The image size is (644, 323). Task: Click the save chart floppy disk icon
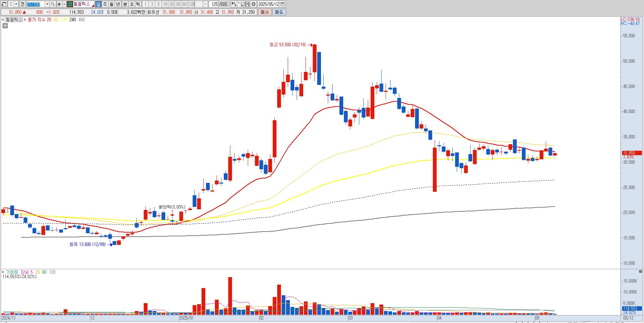pyautogui.click(x=247, y=4)
